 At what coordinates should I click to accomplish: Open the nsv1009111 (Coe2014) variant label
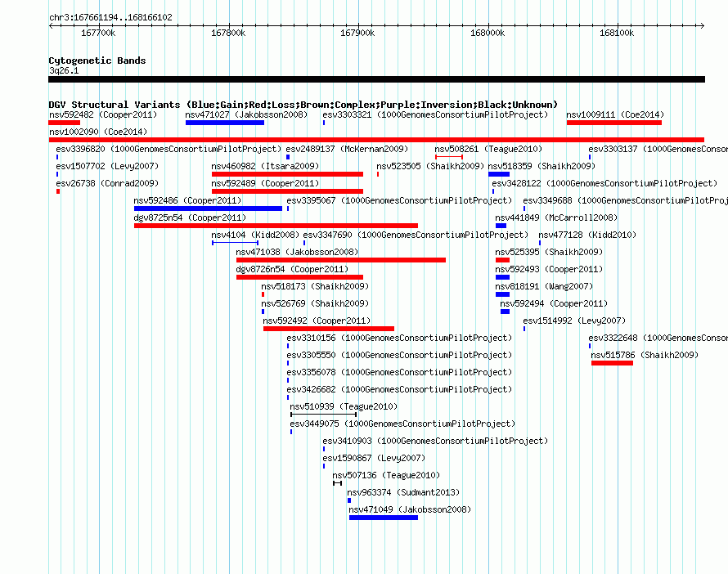(x=615, y=114)
